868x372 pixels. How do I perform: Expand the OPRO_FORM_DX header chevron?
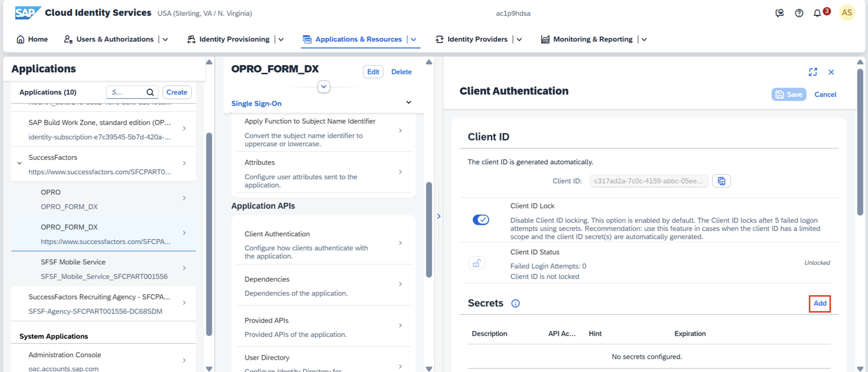[x=324, y=87]
